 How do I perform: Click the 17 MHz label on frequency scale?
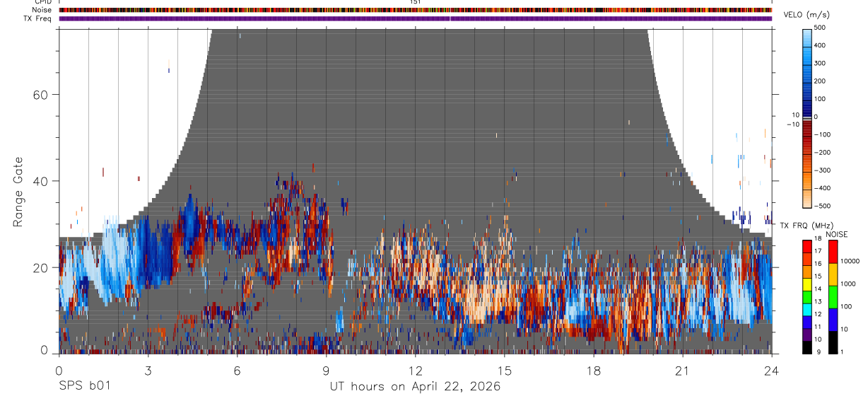[818, 251]
